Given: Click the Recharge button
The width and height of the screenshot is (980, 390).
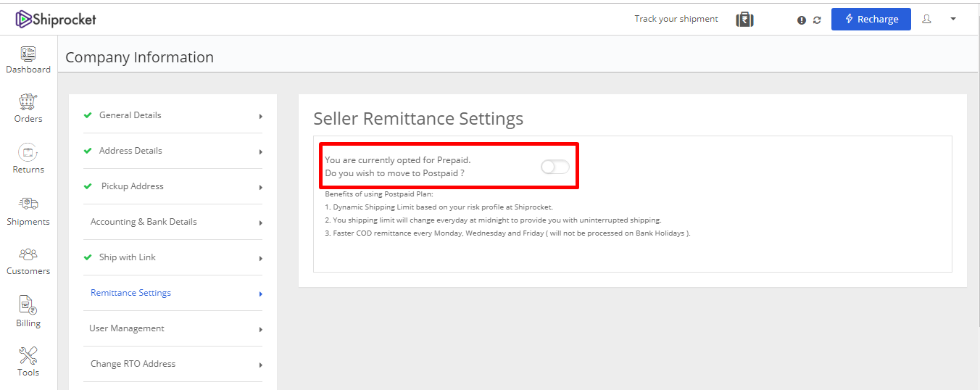Looking at the screenshot, I should (871, 19).
